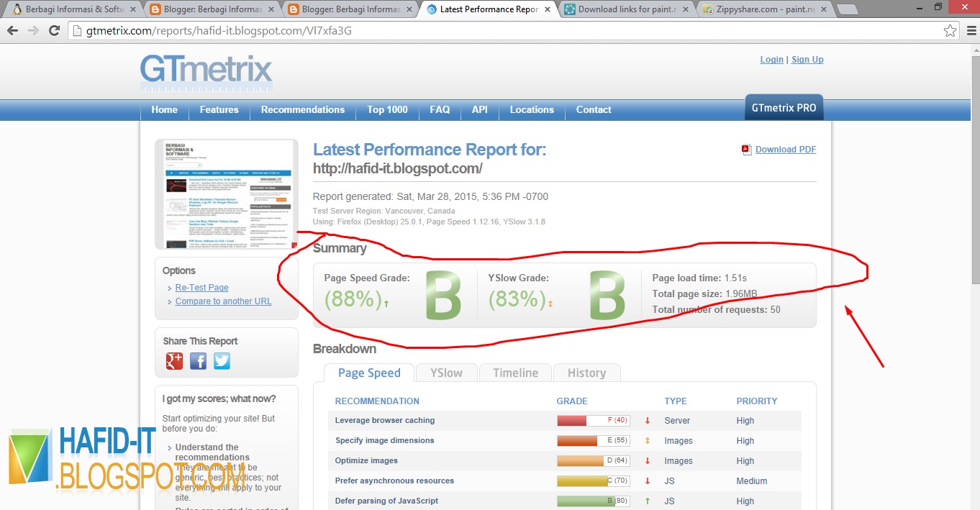The height and width of the screenshot is (510, 980).
Task: Expand Defer parsing of JavaScript recommendation
Action: 386,501
